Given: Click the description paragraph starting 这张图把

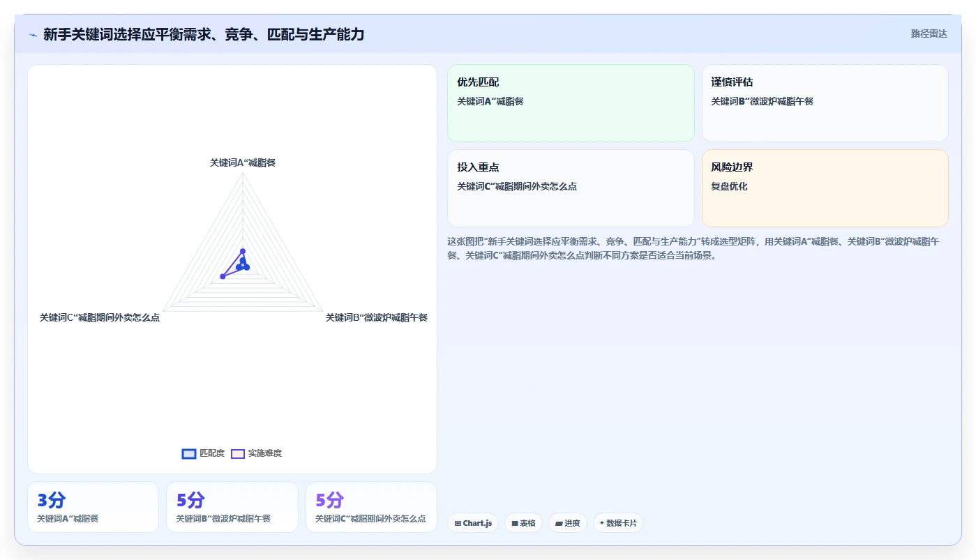Looking at the screenshot, I should (693, 248).
